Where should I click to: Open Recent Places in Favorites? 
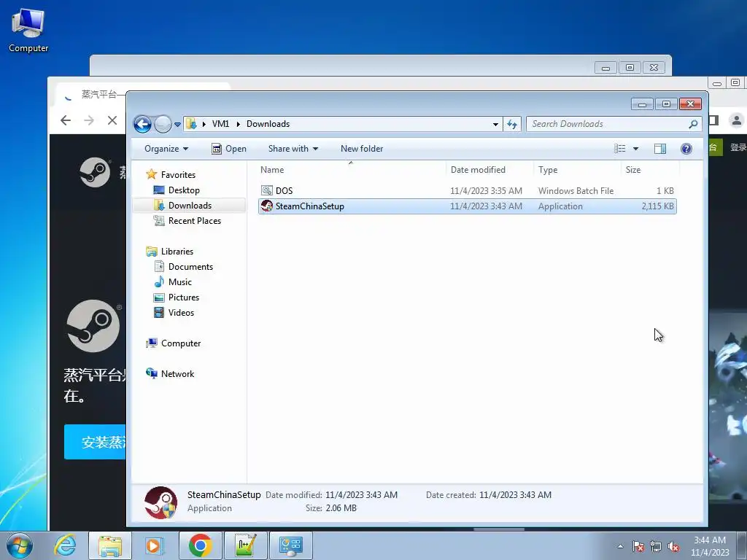click(x=194, y=220)
